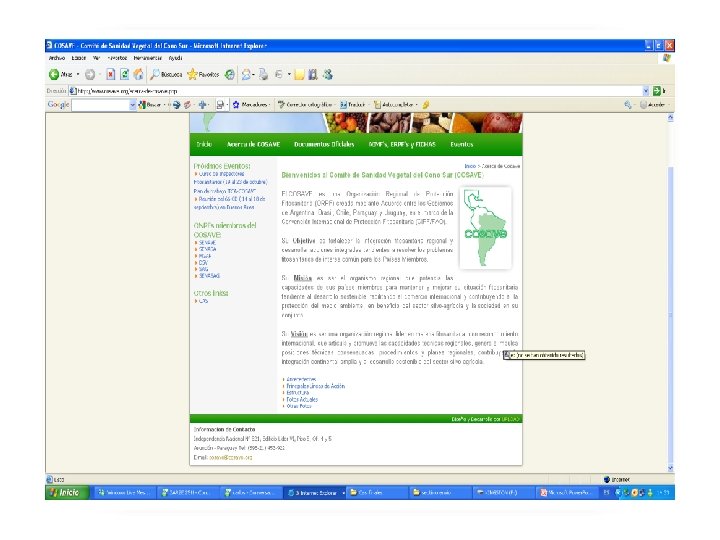Click the COSAVE South America map logo

click(x=485, y=227)
